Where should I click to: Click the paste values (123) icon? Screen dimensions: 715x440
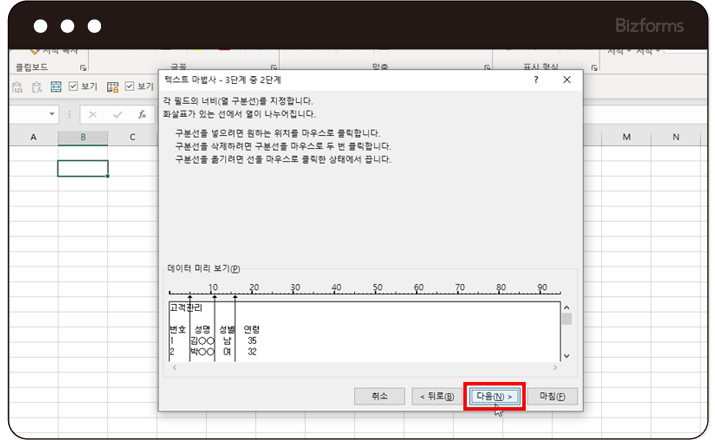point(18,87)
